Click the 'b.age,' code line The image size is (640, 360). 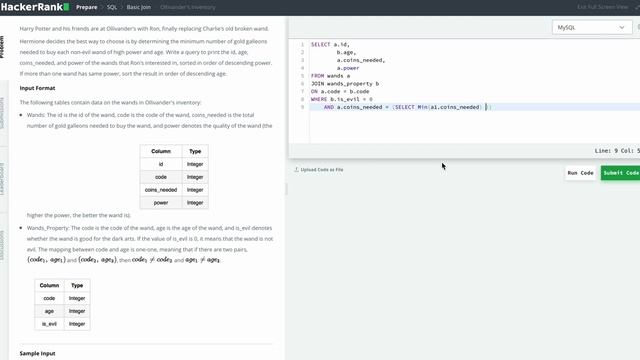tap(346, 52)
